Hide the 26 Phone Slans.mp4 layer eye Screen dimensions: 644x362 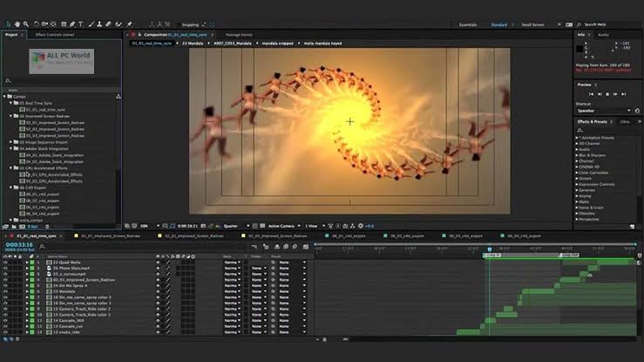5,268
